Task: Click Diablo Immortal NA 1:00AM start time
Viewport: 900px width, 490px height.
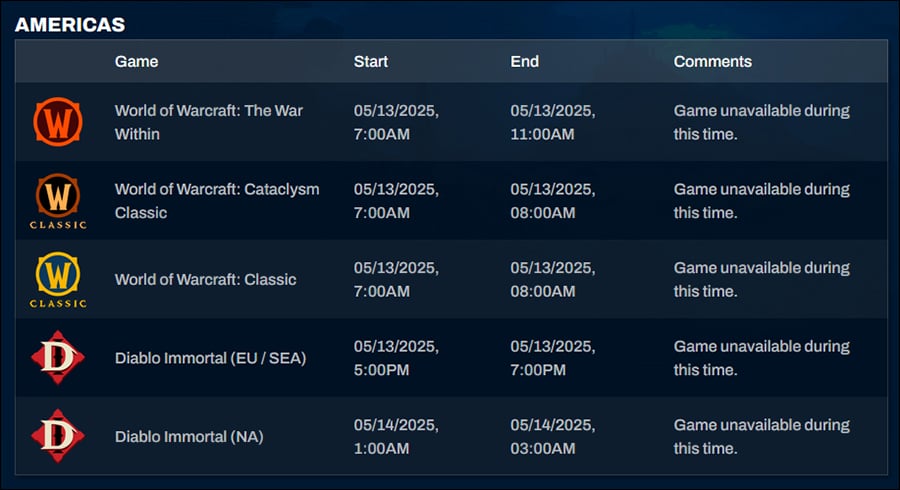Action: coord(396,437)
